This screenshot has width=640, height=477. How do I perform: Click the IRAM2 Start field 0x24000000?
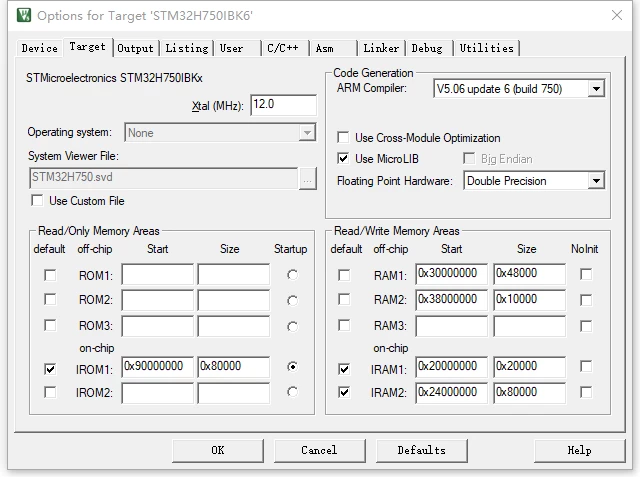[452, 393]
